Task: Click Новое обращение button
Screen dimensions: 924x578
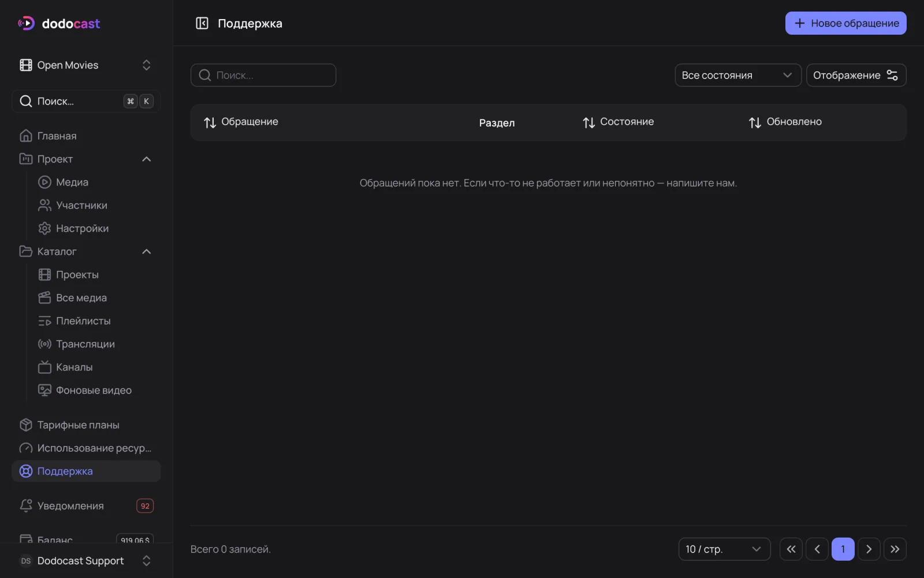Action: [x=845, y=23]
